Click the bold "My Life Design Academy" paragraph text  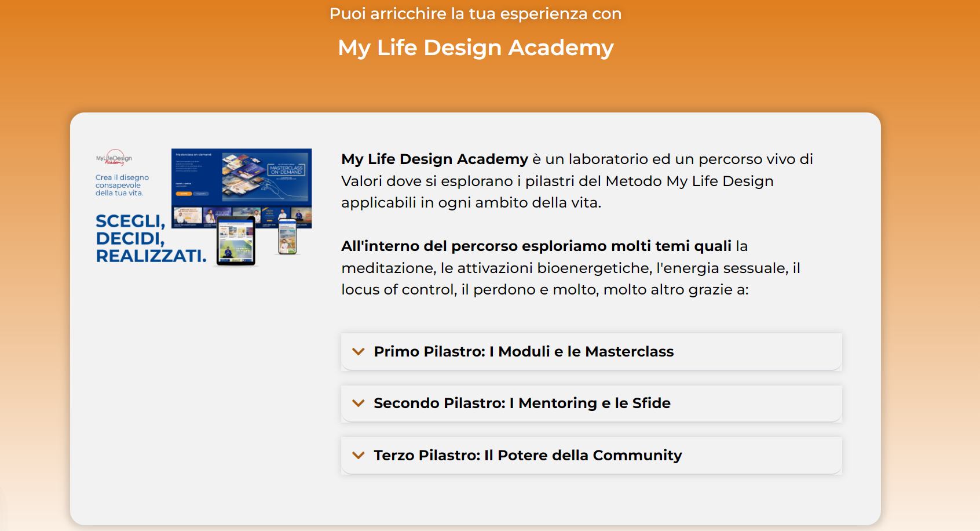pos(434,159)
